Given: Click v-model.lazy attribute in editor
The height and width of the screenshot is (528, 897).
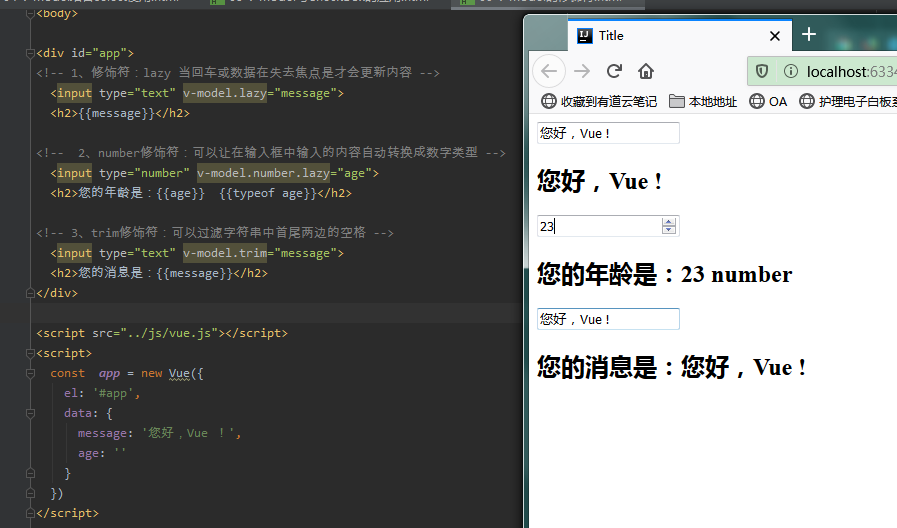Looking at the screenshot, I should (x=225, y=93).
